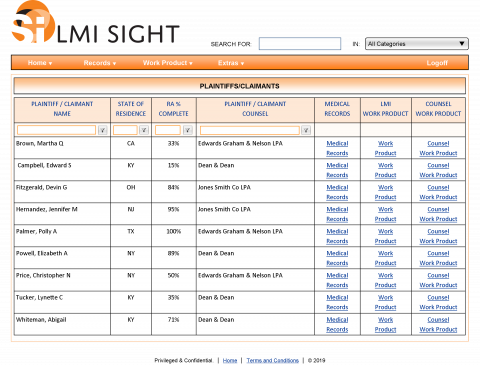Click the LMI Sight logo
The image size is (480, 366).
point(96,23)
